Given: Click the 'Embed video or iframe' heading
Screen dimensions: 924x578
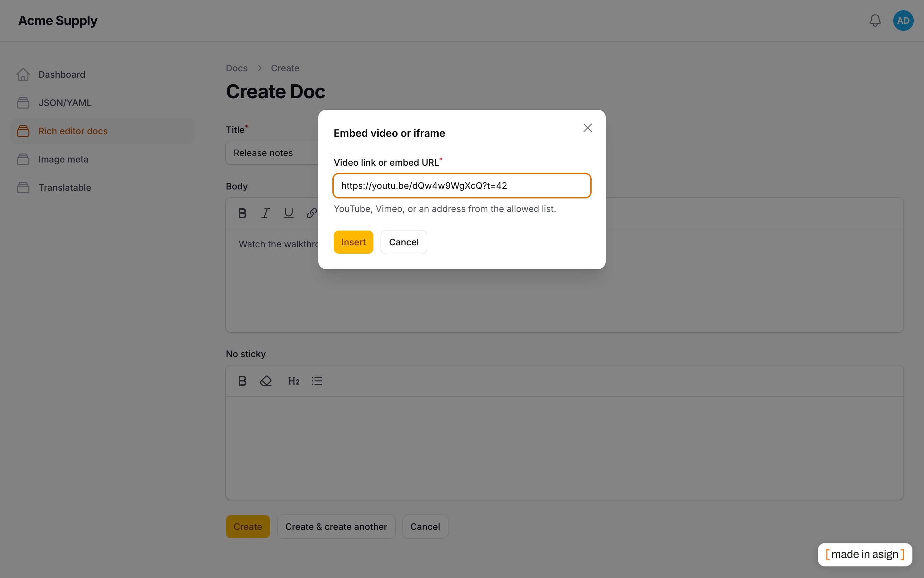Looking at the screenshot, I should [389, 133].
